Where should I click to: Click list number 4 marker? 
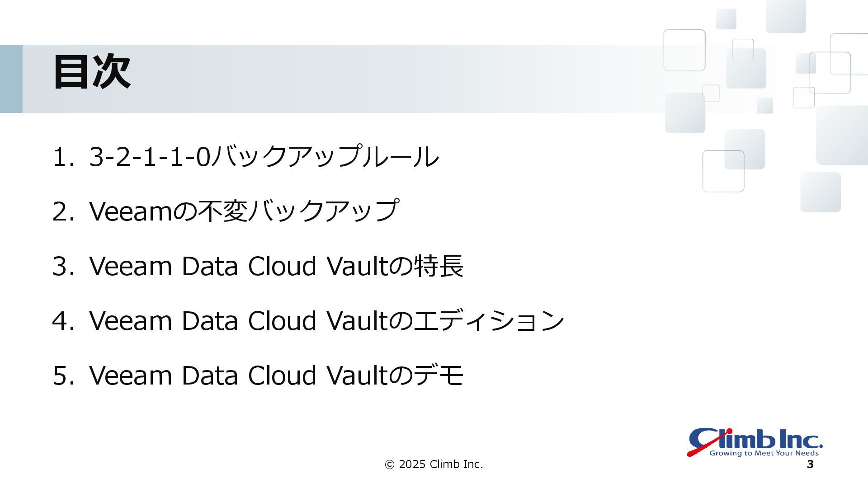(x=63, y=321)
